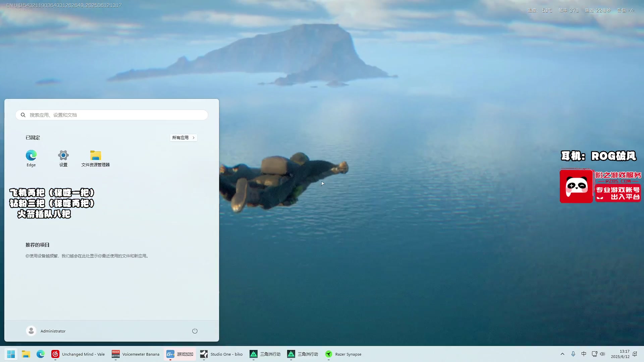The height and width of the screenshot is (362, 644).
Task: Click the 已固定 section heading
Action: tap(33, 138)
